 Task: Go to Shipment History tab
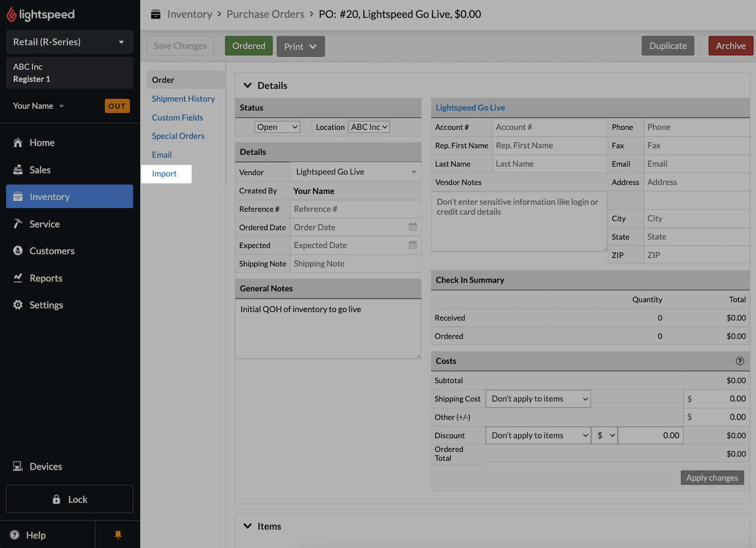click(x=183, y=99)
